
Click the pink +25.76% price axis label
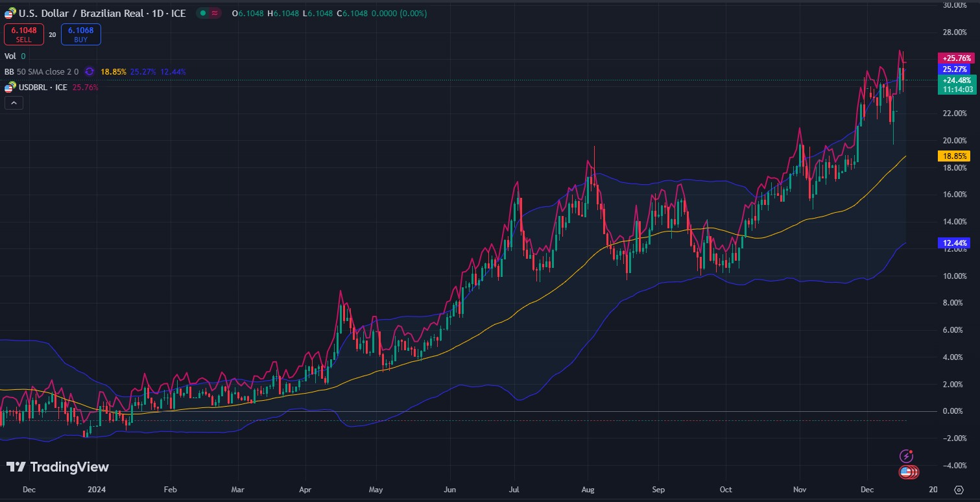tap(955, 58)
